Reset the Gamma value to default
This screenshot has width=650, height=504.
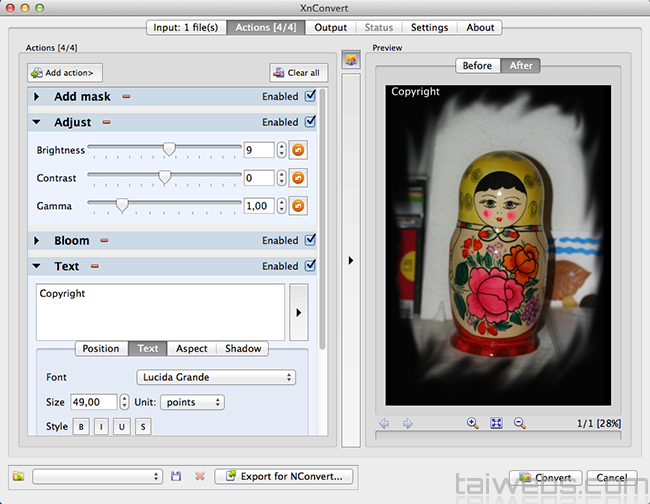point(298,206)
